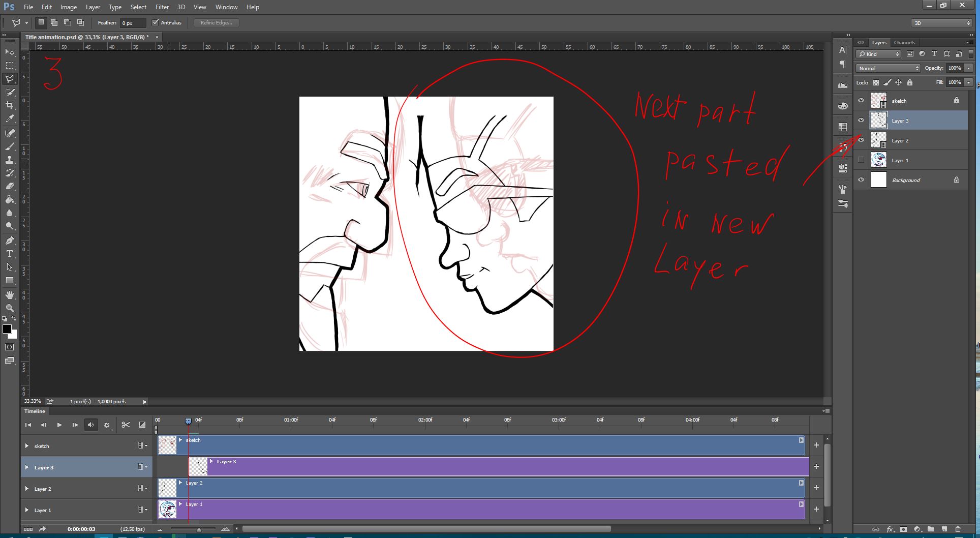
Task: Show the Layer 1 layer
Action: coord(861,160)
